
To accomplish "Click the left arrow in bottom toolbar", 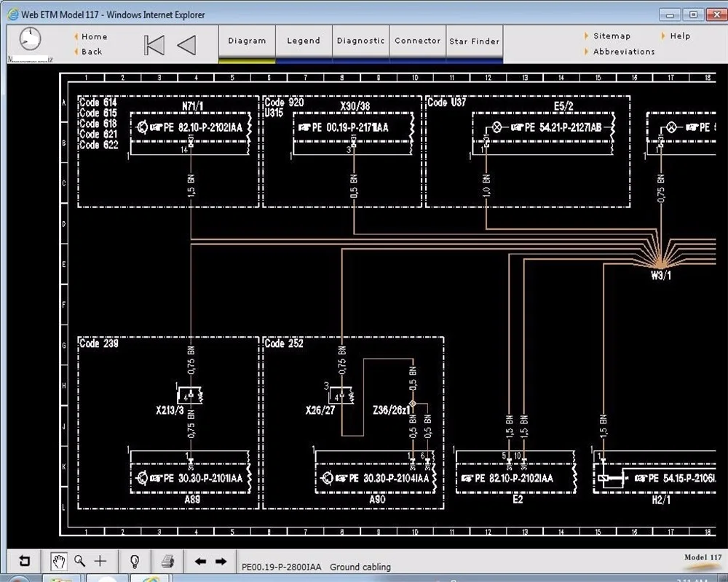I will [x=201, y=562].
